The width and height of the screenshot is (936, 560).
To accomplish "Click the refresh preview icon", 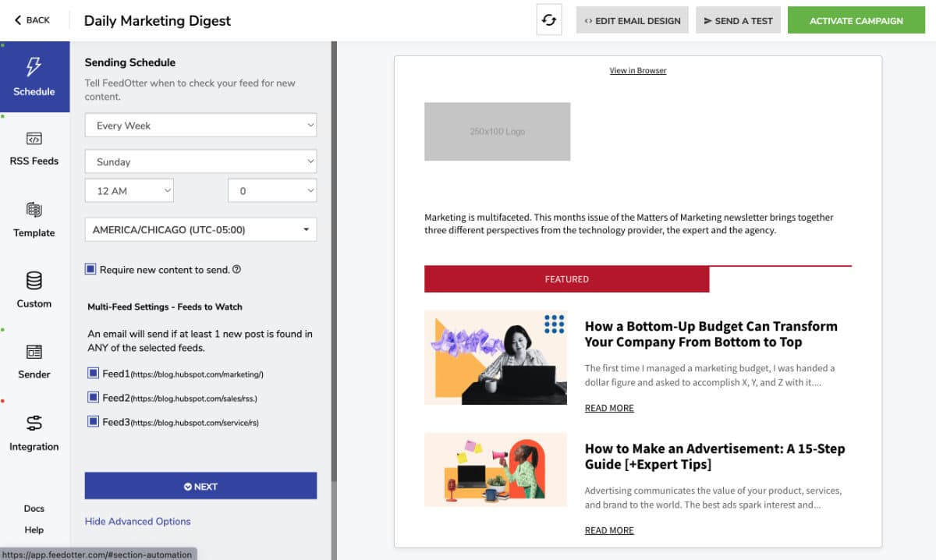I will [x=549, y=20].
